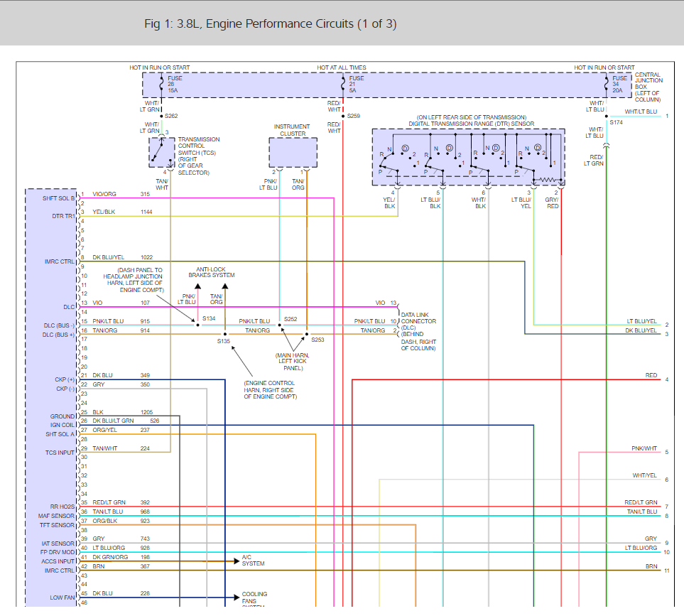Click the Anti-Lock Brakes System label
The width and height of the screenshot is (684, 616).
pyautogui.click(x=211, y=271)
